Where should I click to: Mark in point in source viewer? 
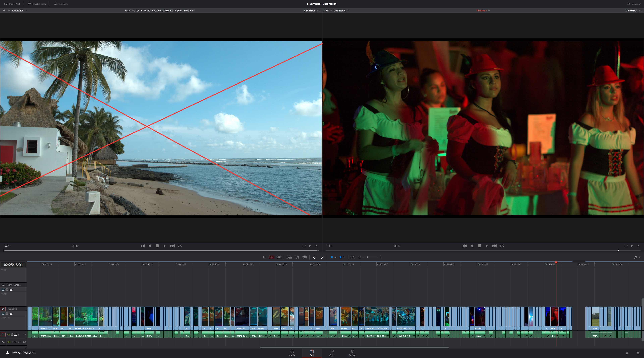310,246
